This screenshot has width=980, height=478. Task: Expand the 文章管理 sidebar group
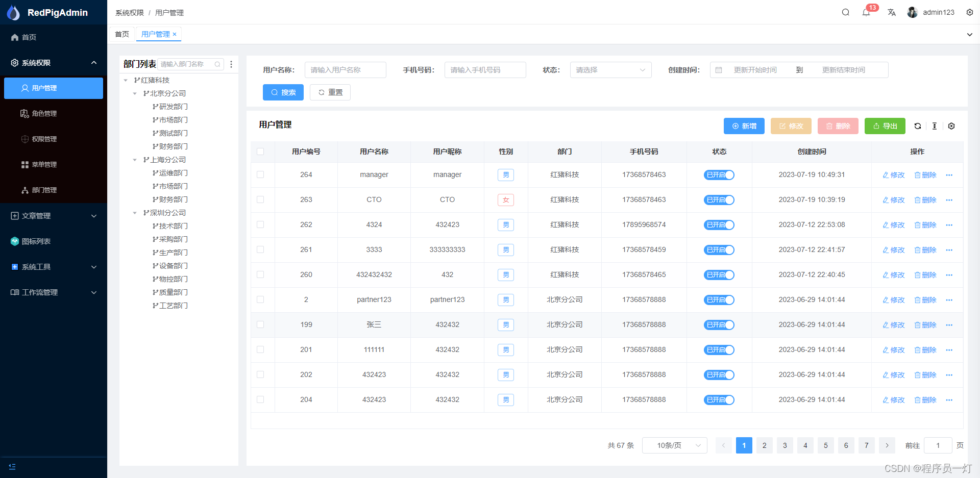tap(54, 216)
